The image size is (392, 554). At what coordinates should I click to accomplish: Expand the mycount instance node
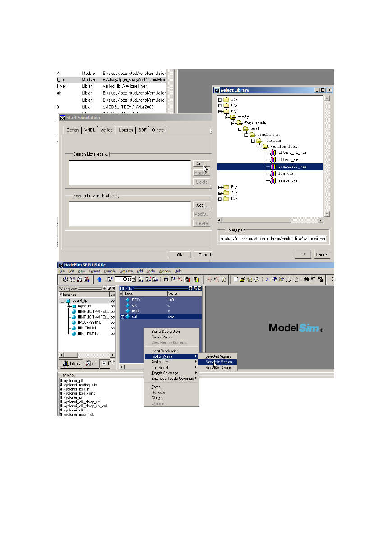pyautogui.click(x=69, y=306)
